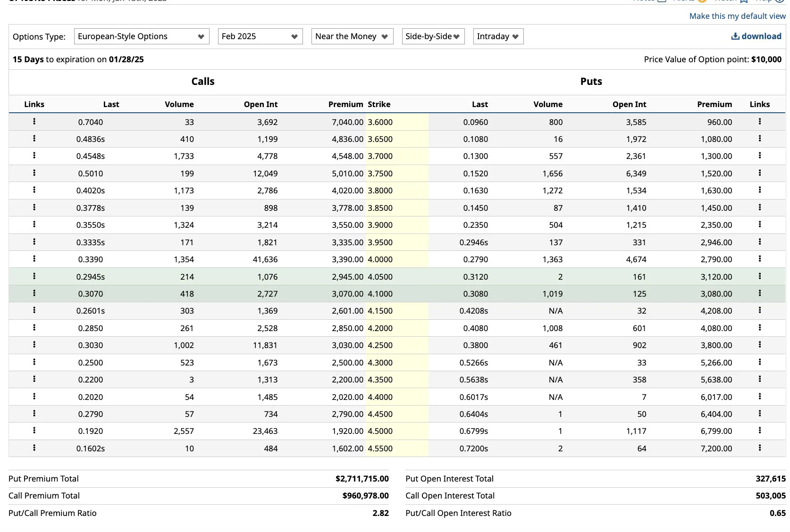Click the 2,557 call volume value
Screen dimensions: 790x532
tap(184, 431)
